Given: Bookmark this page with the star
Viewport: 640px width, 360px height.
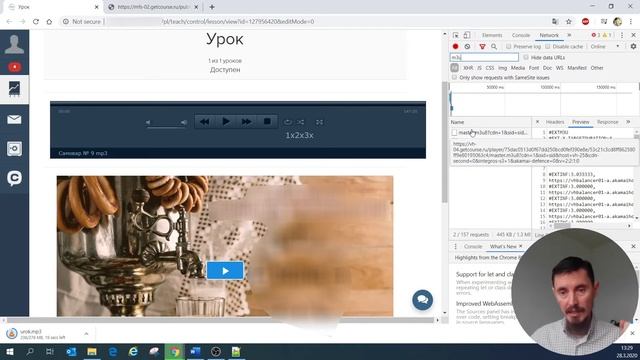Looking at the screenshot, I should click(x=569, y=22).
